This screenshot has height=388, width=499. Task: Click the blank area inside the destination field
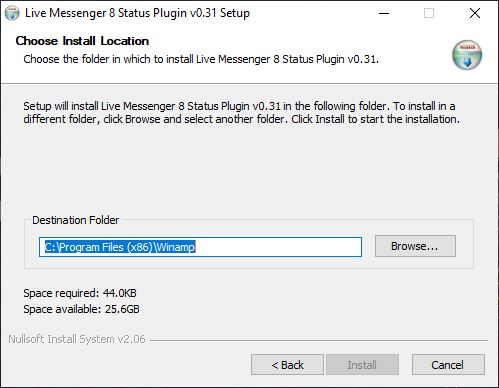coord(278,247)
